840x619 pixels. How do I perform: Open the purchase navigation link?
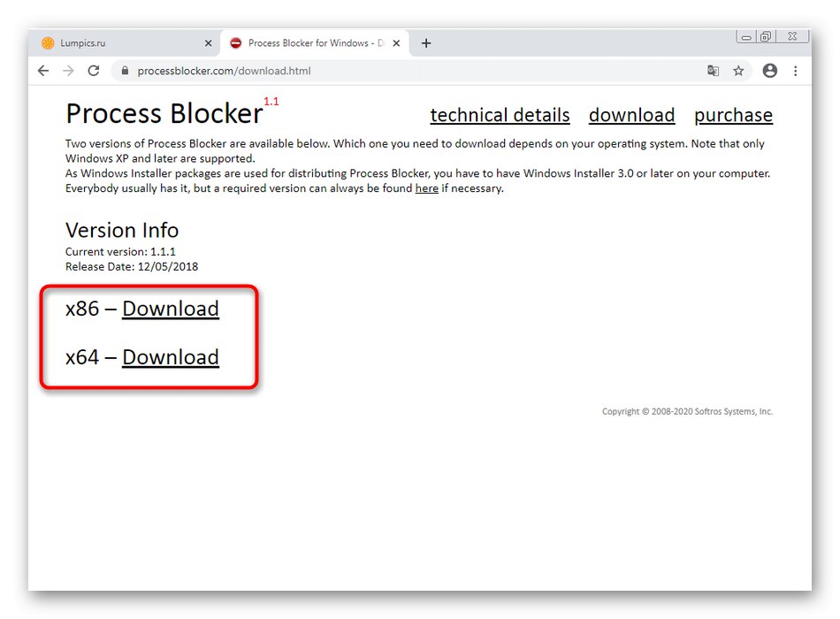pos(733,115)
